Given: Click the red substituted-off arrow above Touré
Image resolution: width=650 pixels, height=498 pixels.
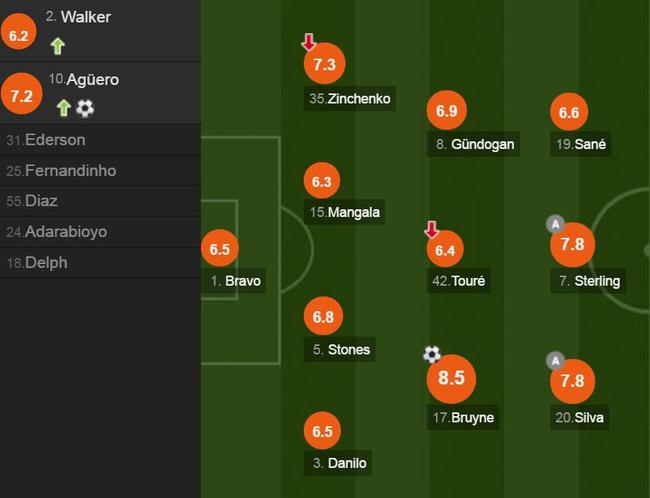Looking at the screenshot, I should [x=432, y=229].
